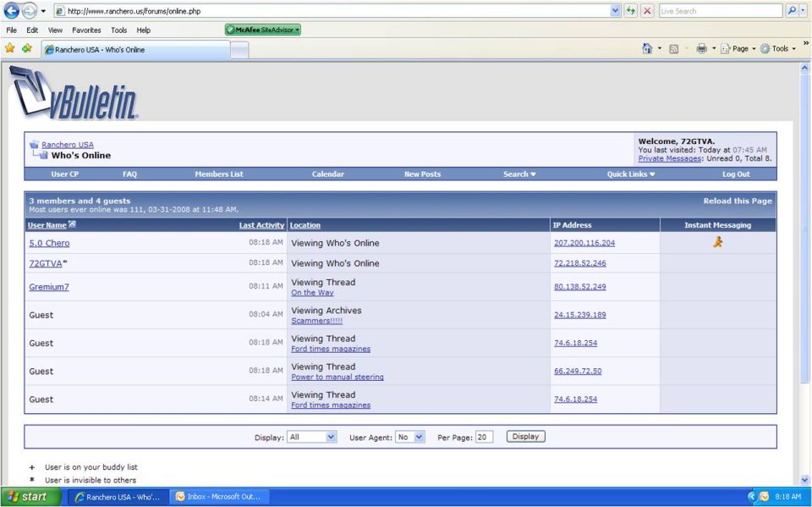
Task: Click Reload this Page link
Action: click(738, 201)
